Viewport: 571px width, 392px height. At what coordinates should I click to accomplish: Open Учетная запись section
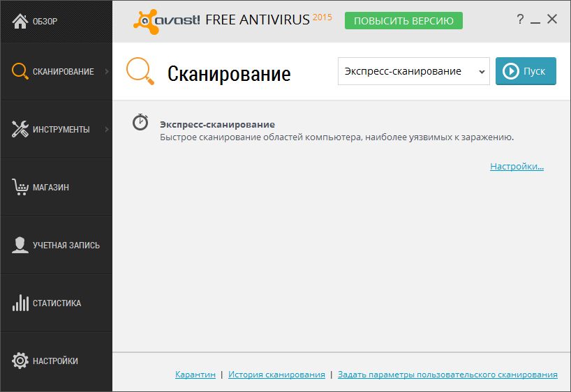57,246
